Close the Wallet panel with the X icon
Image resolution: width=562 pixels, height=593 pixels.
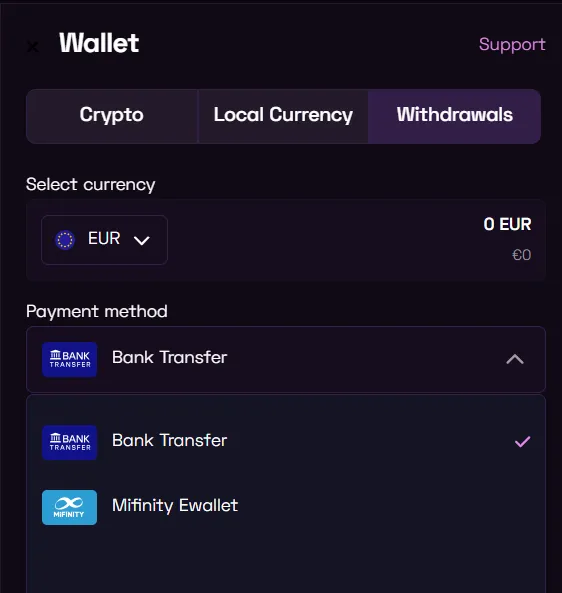33,47
